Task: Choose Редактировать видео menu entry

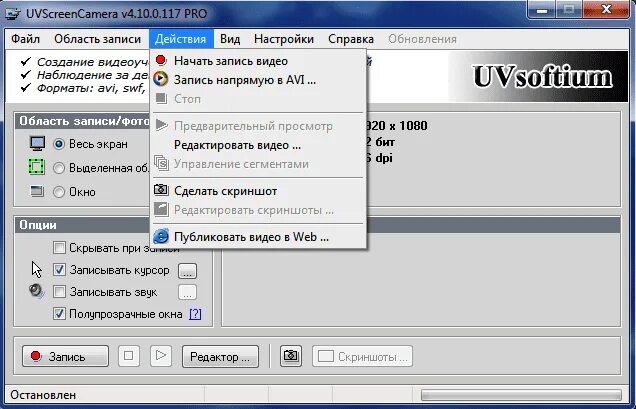Action: [x=258, y=145]
